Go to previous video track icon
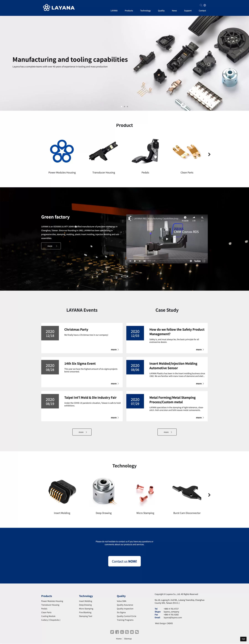 [x=130, y=261]
